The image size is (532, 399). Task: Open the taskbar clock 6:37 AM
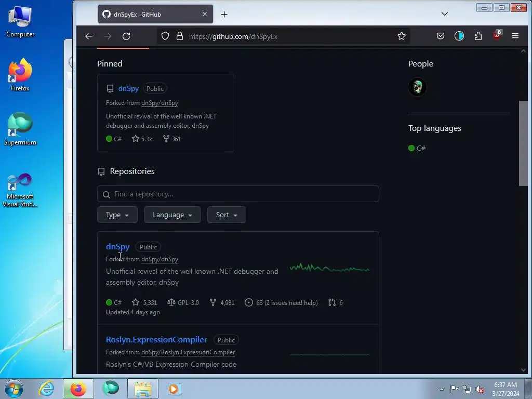tap(506, 389)
